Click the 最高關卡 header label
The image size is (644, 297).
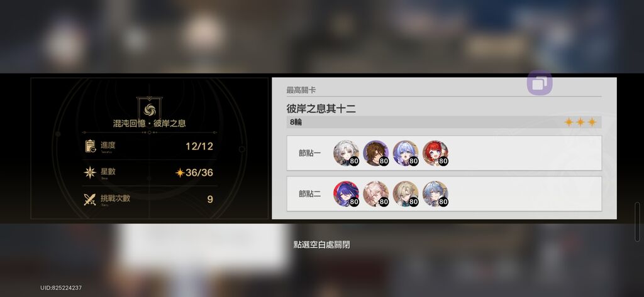[x=301, y=90]
